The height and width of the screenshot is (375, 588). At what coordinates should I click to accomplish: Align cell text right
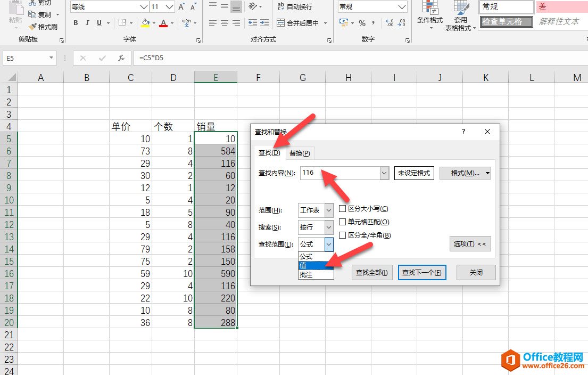(x=236, y=23)
